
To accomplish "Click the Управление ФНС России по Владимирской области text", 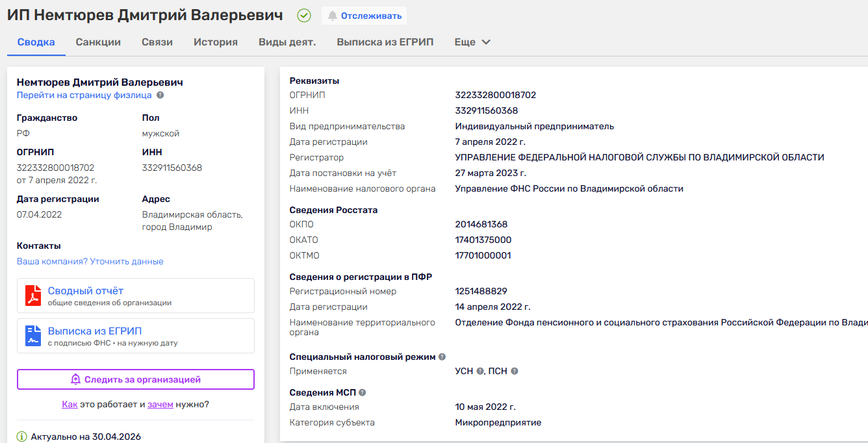I will [x=570, y=189].
